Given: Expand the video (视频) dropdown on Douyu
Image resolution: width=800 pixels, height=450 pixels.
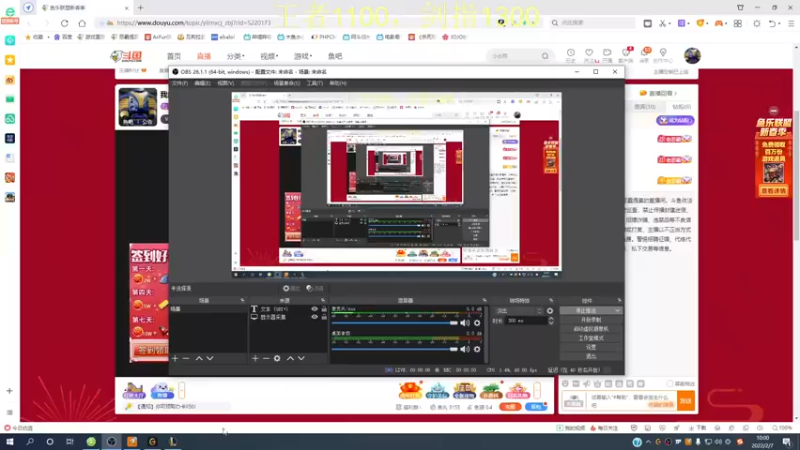Looking at the screenshot, I should (x=269, y=56).
